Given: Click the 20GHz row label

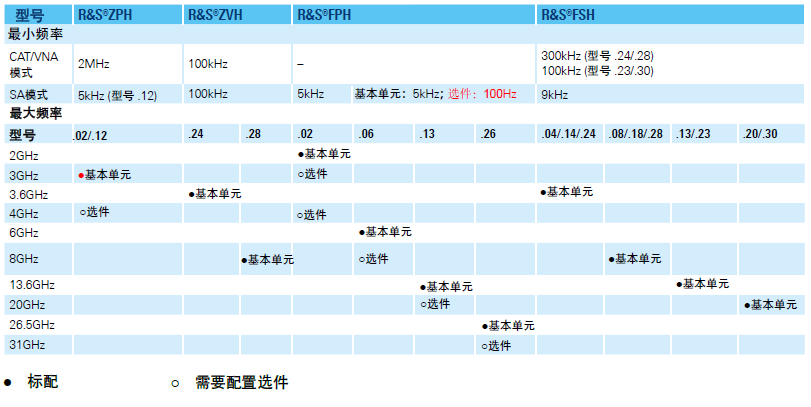Looking at the screenshot, I should coord(27,305).
